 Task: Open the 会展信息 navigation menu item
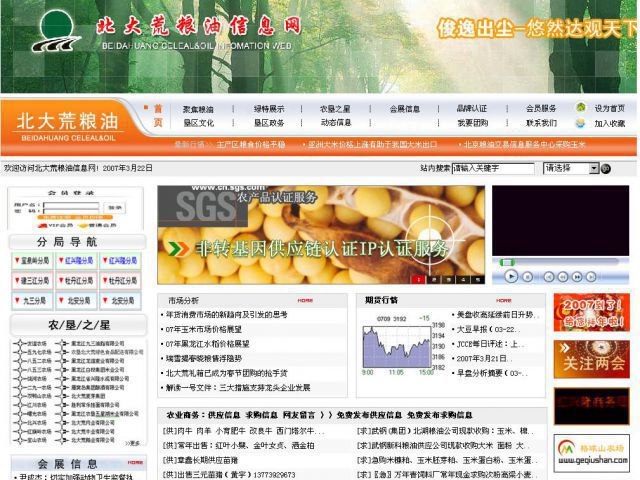pos(404,109)
